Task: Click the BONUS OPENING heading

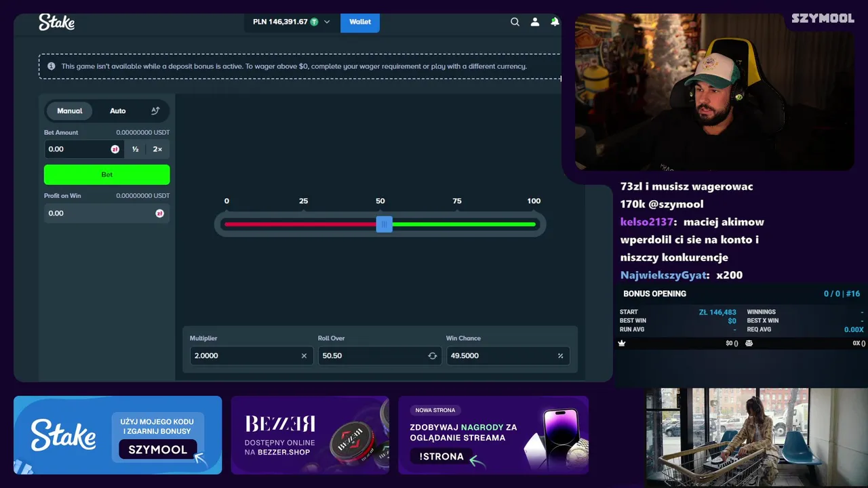Action: (654, 293)
